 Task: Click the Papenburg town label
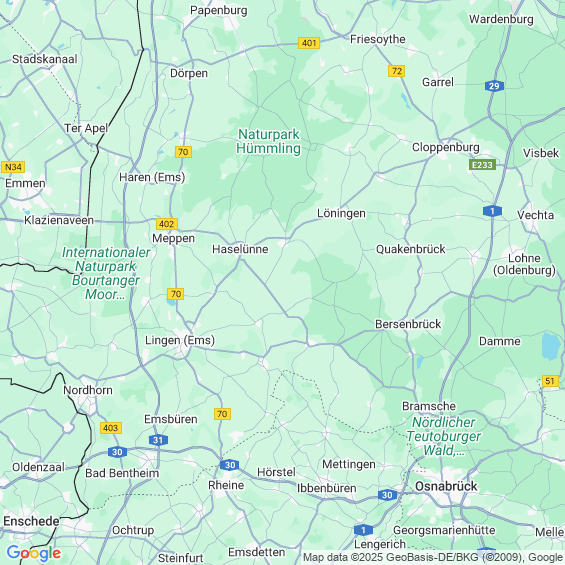pos(219,10)
